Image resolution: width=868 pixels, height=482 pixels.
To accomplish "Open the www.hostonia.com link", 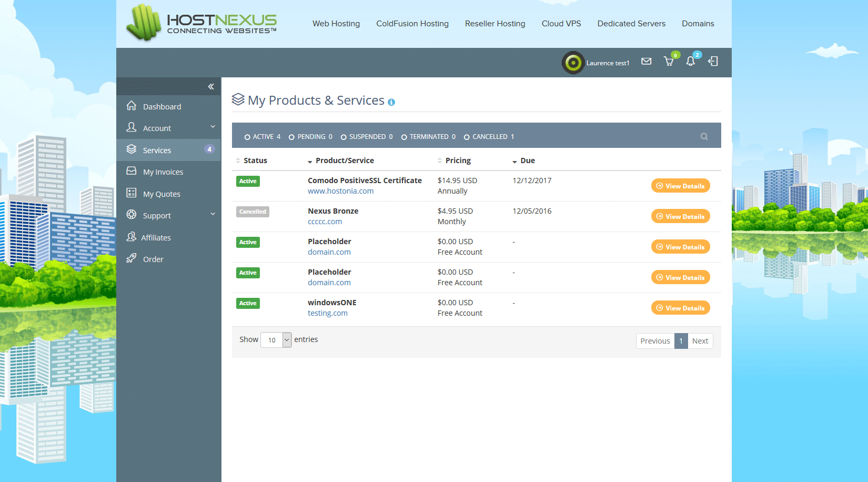I will coord(340,191).
